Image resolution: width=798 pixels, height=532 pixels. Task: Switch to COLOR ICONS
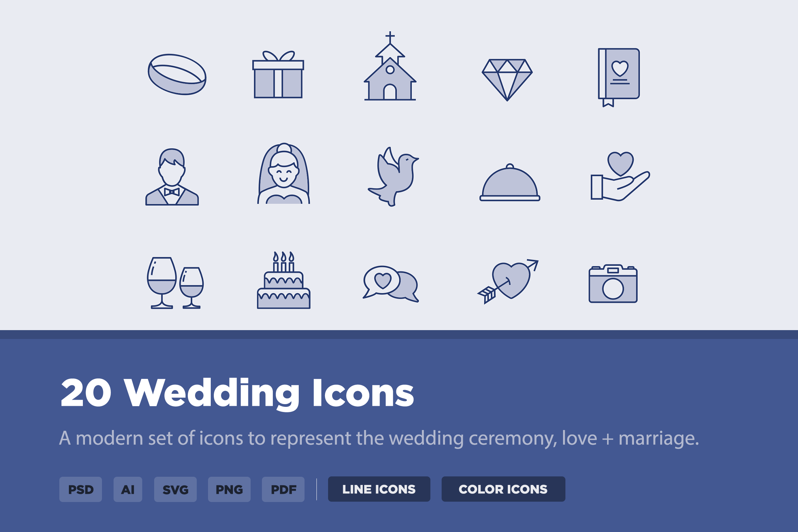click(x=503, y=489)
